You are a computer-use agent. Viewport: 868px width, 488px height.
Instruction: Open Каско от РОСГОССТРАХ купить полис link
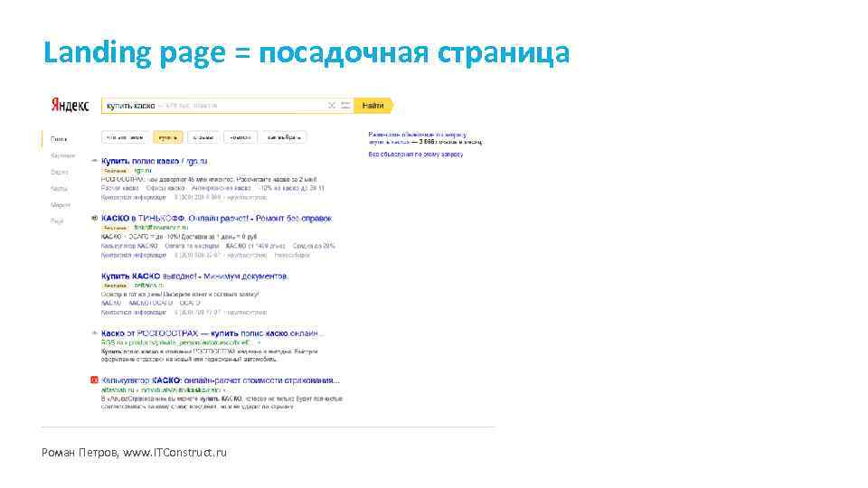click(x=212, y=333)
